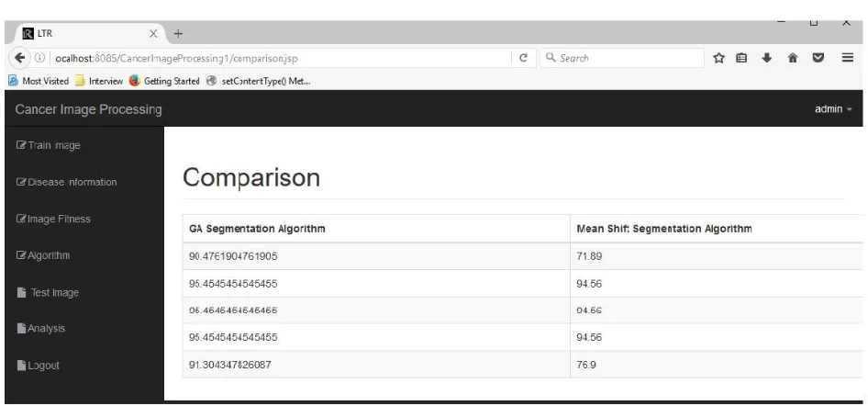Screen dimensions: 868x406
Task: Open the Test Image page
Action: 48,292
